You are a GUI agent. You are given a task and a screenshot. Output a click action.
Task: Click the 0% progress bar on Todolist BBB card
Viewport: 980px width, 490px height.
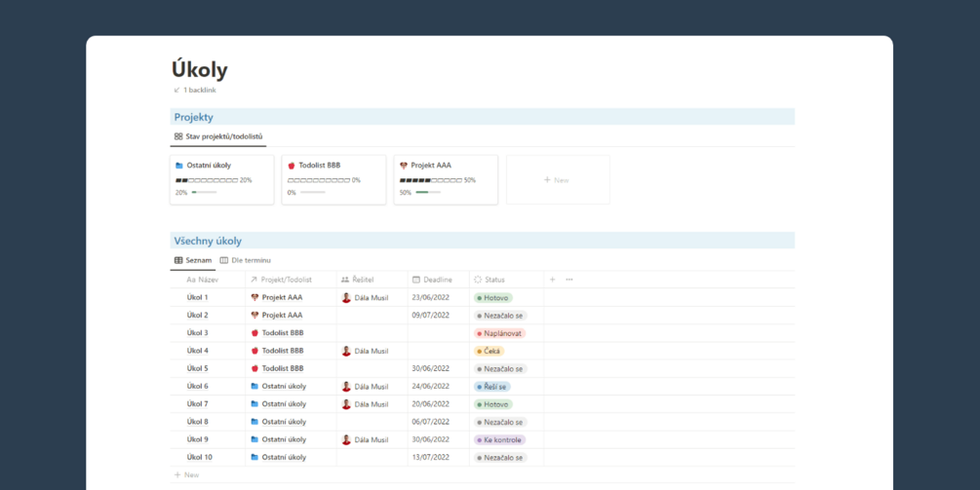coord(312,193)
